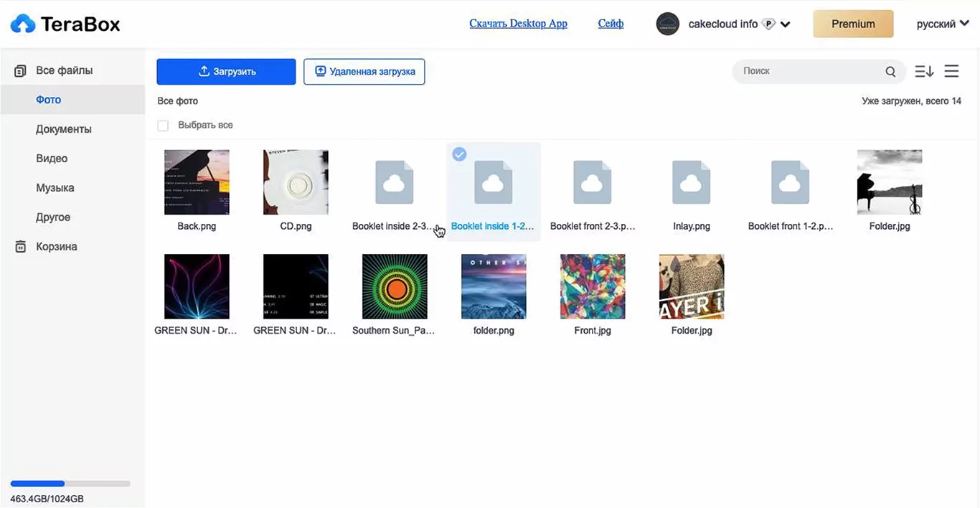The width and height of the screenshot is (980, 508).
Task: Click the TeraBox cloud logo
Action: (x=23, y=24)
